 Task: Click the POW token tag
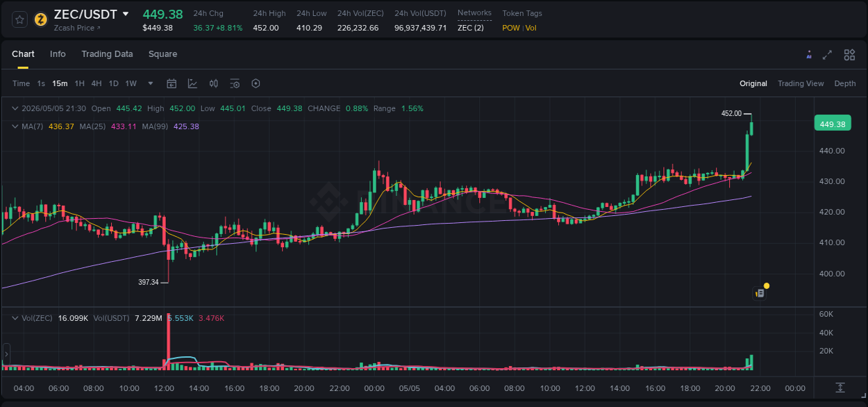pyautogui.click(x=510, y=28)
